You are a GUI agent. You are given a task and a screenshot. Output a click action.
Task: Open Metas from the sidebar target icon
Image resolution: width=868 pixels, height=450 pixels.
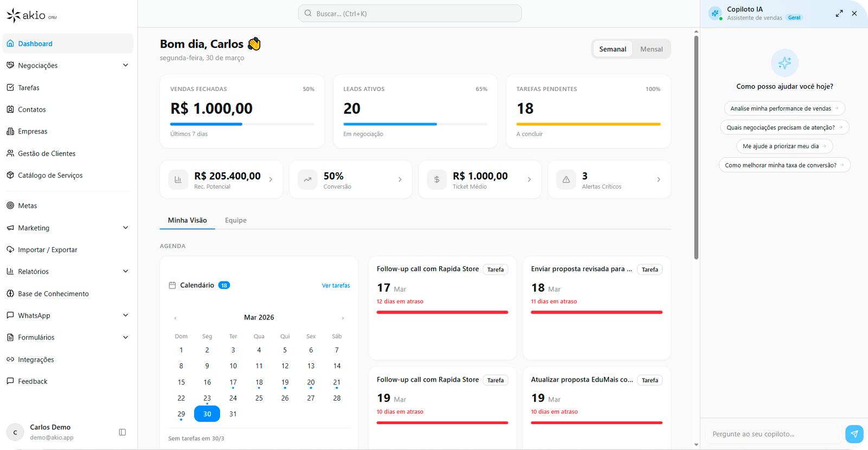10,205
